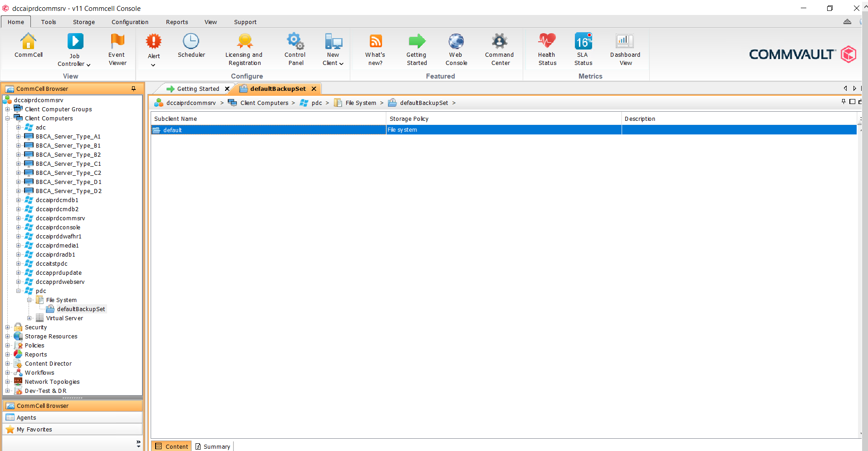The width and height of the screenshot is (868, 451).
Task: Sort by Description column
Action: (739, 119)
